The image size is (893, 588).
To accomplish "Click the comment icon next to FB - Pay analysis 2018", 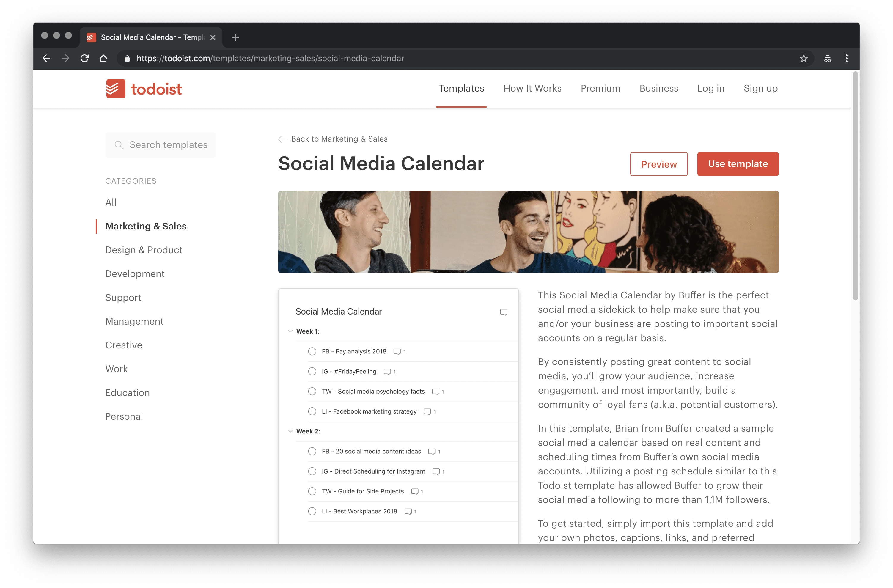I will pyautogui.click(x=397, y=351).
